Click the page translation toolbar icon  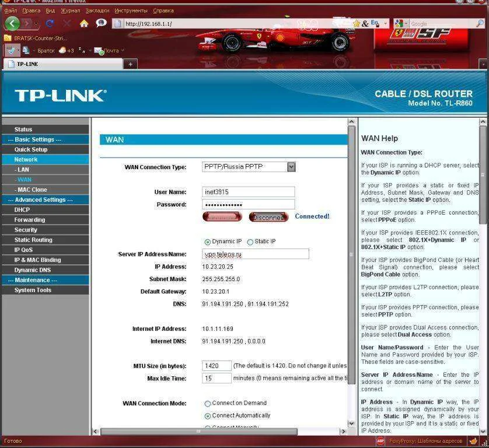[26, 50]
